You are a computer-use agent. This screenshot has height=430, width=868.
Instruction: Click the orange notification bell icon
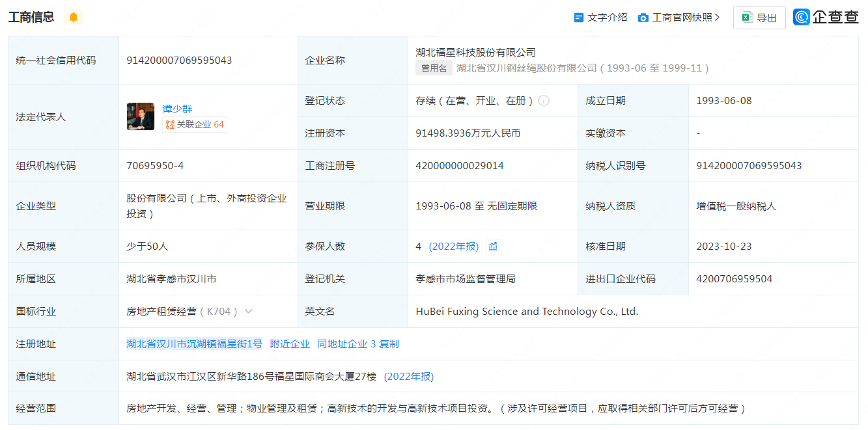pyautogui.click(x=74, y=18)
